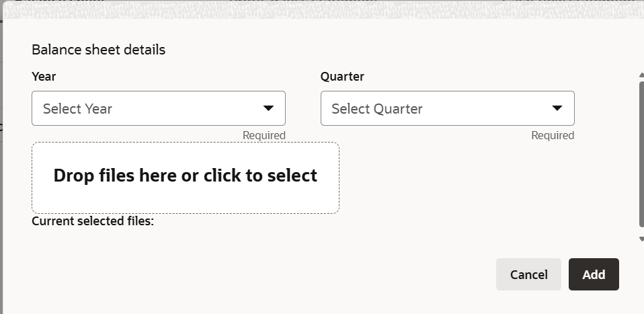Image resolution: width=644 pixels, height=314 pixels.
Task: Click the 'Quarter' field label
Action: 342,77
